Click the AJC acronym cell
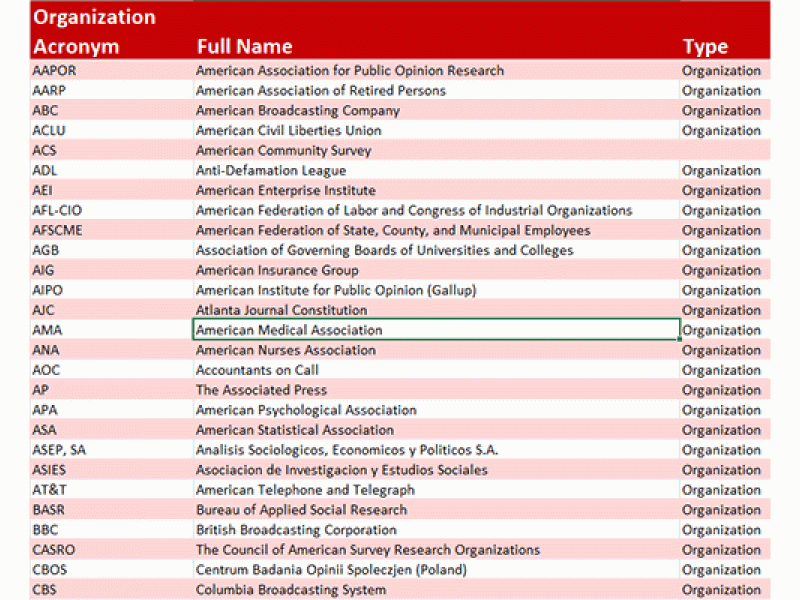The width and height of the screenshot is (800, 600). 111,310
